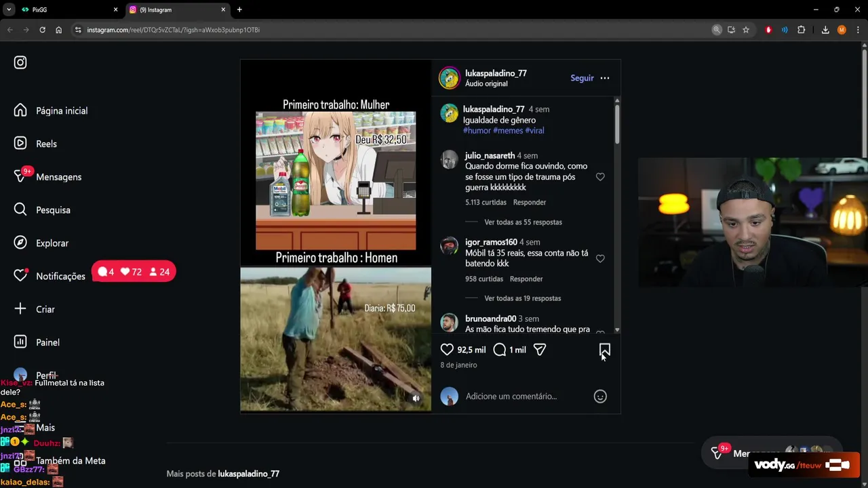Click the address bar URL

pos(173,30)
